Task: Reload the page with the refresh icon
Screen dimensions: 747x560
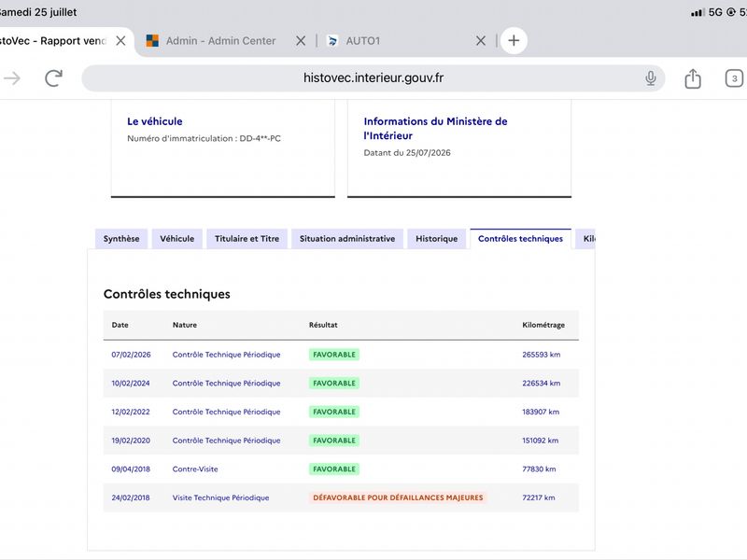Action: click(x=54, y=78)
